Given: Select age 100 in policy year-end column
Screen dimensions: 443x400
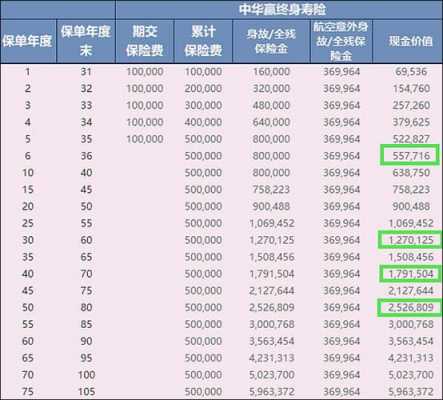Looking at the screenshot, I should pyautogui.click(x=86, y=375).
